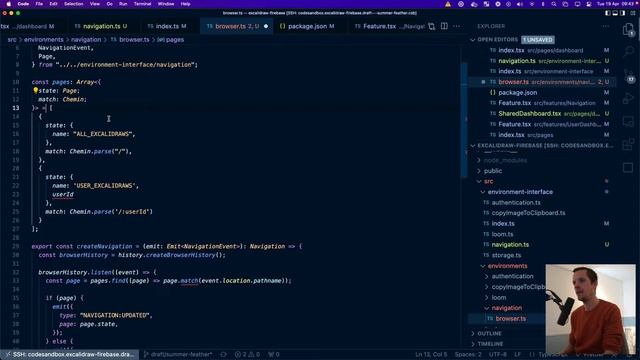This screenshot has width=640, height=360.
Task: Open the Source Control view showing pending changes
Action: [x=628, y=76]
